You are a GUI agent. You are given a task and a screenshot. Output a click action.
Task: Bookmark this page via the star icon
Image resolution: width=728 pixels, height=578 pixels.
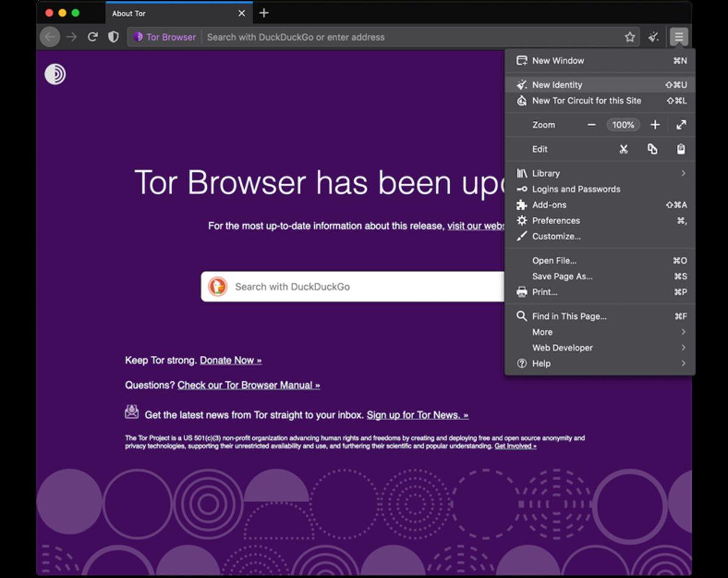coord(630,37)
